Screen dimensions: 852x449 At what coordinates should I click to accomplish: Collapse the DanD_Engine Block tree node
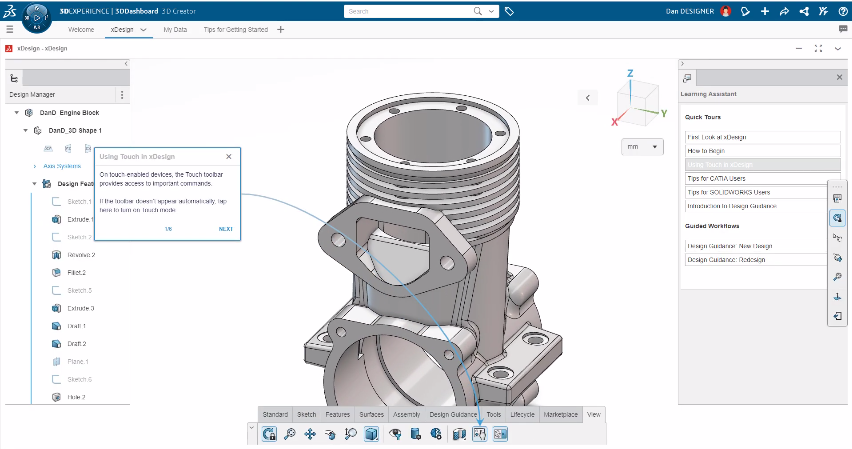[17, 113]
